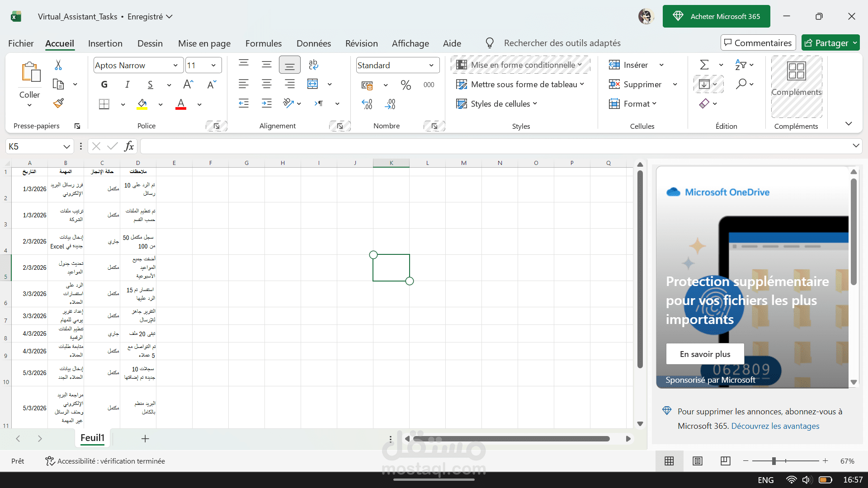Open the Formules ribbon tab
The width and height of the screenshot is (868, 488).
pos(263,43)
